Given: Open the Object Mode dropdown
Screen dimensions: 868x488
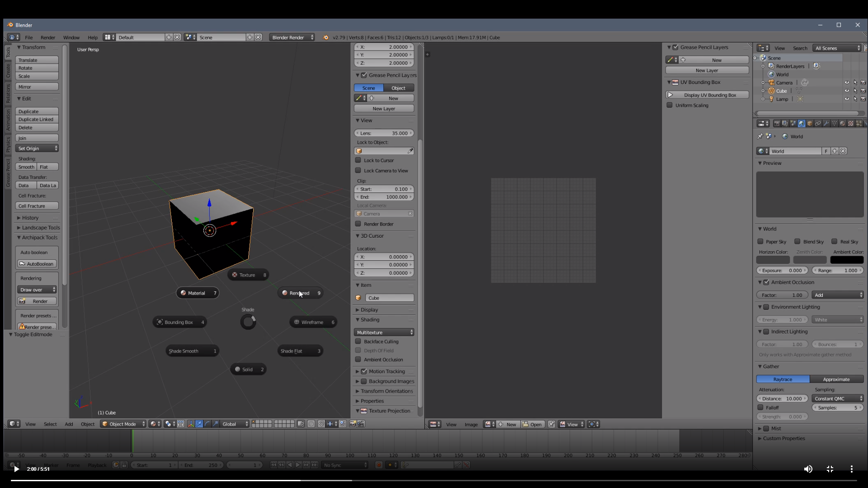Looking at the screenshot, I should point(123,424).
